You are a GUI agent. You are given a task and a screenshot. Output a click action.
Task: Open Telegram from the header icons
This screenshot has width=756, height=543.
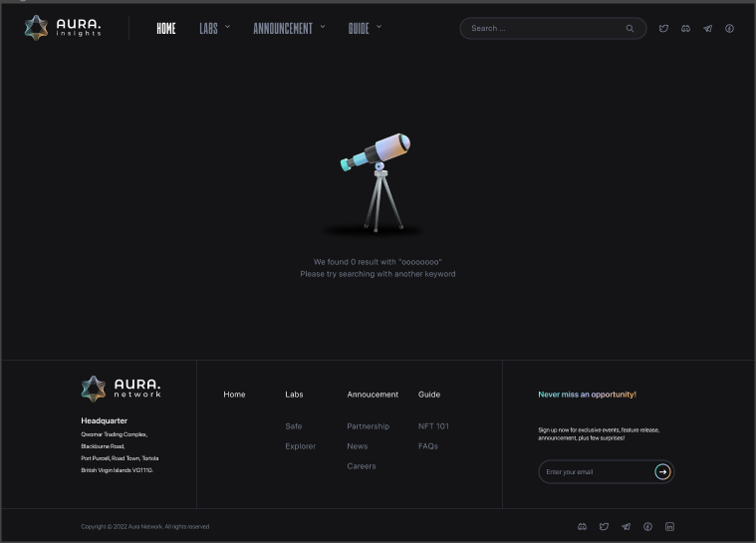708,29
